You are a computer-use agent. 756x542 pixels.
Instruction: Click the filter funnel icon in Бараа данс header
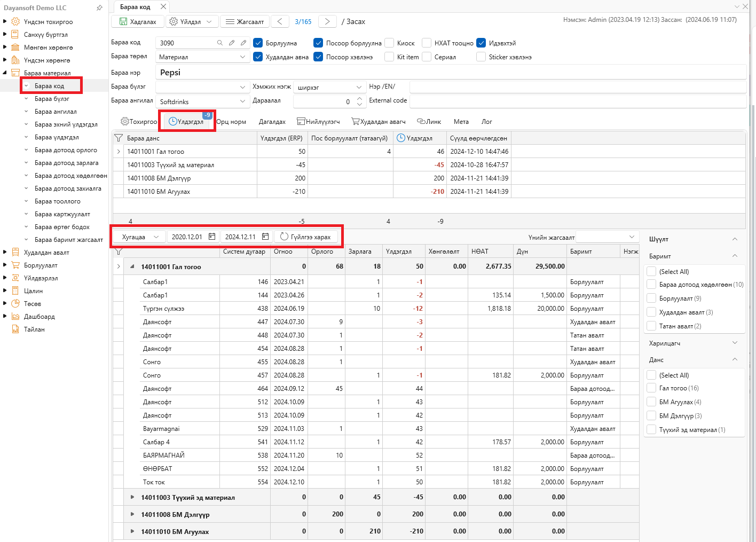point(119,138)
